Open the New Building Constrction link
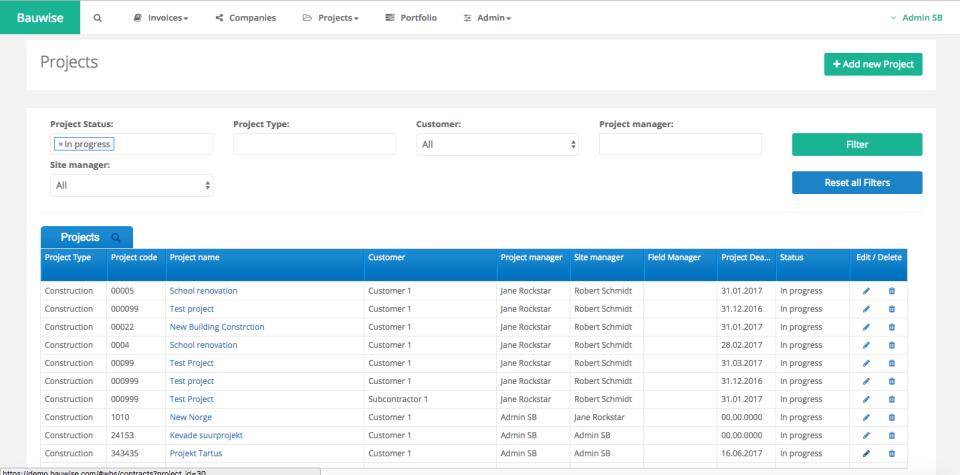Viewport: 960px width, 475px height. [x=217, y=327]
